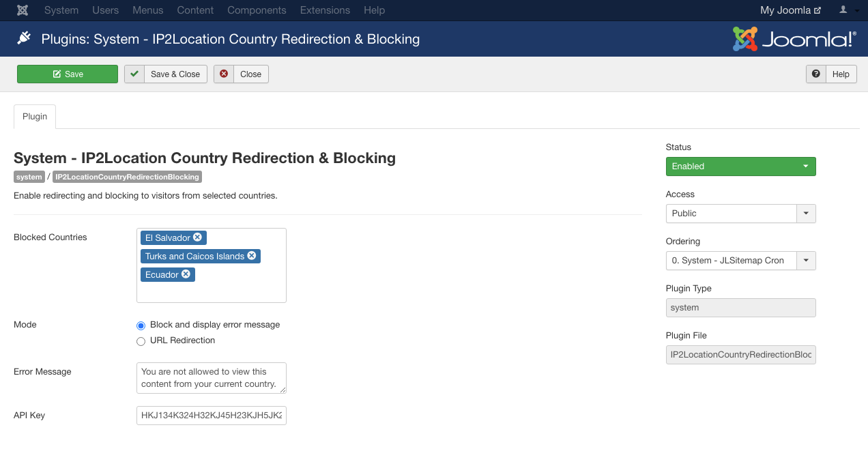Screen dimensions: 868x464
Task: Click the Plugin Type system field
Action: coord(740,308)
